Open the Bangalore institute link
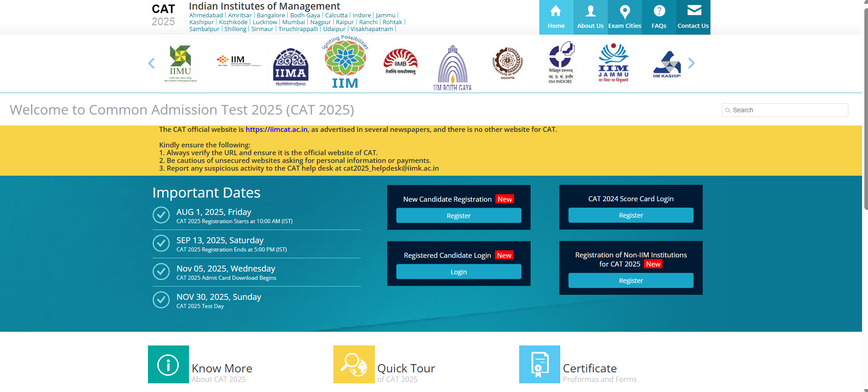 pyautogui.click(x=271, y=16)
